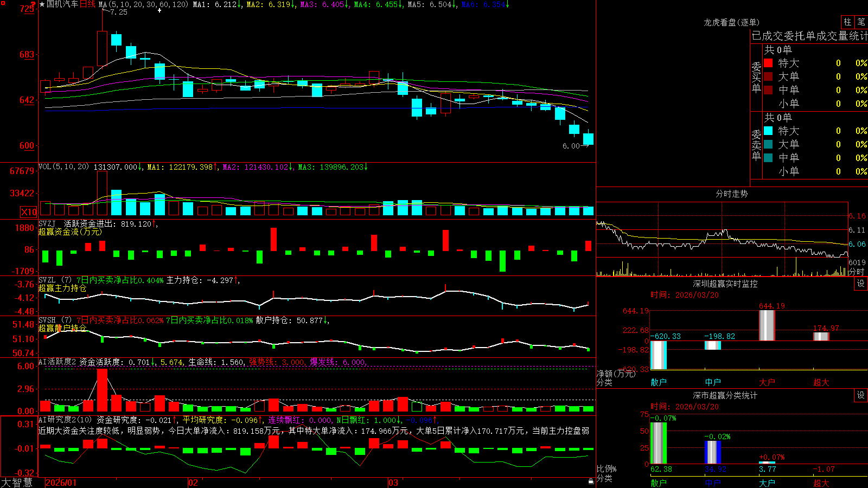Viewport: 868px width, 488px height.
Task: Open VOL(5,10,20) indicator parameters
Action: pyautogui.click(x=63, y=167)
